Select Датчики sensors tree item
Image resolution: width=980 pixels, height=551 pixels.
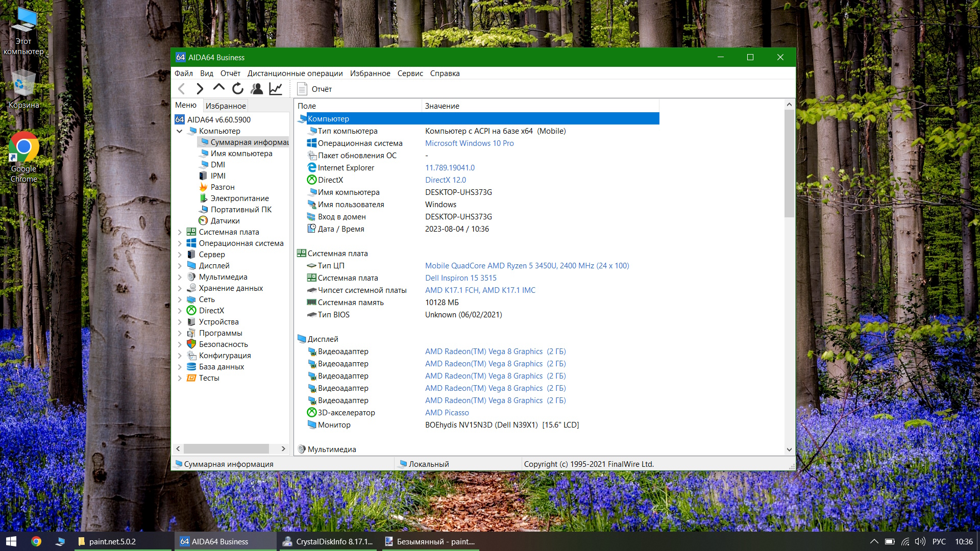click(225, 221)
